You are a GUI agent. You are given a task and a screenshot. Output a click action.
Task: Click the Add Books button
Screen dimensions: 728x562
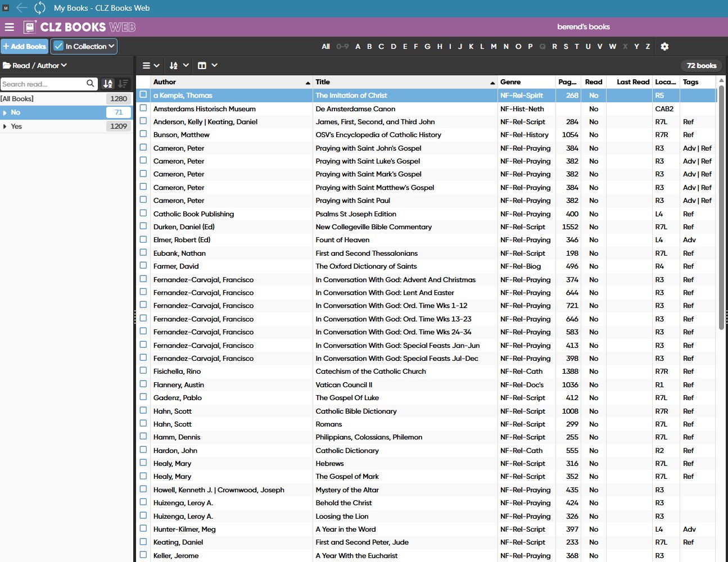[x=24, y=47]
